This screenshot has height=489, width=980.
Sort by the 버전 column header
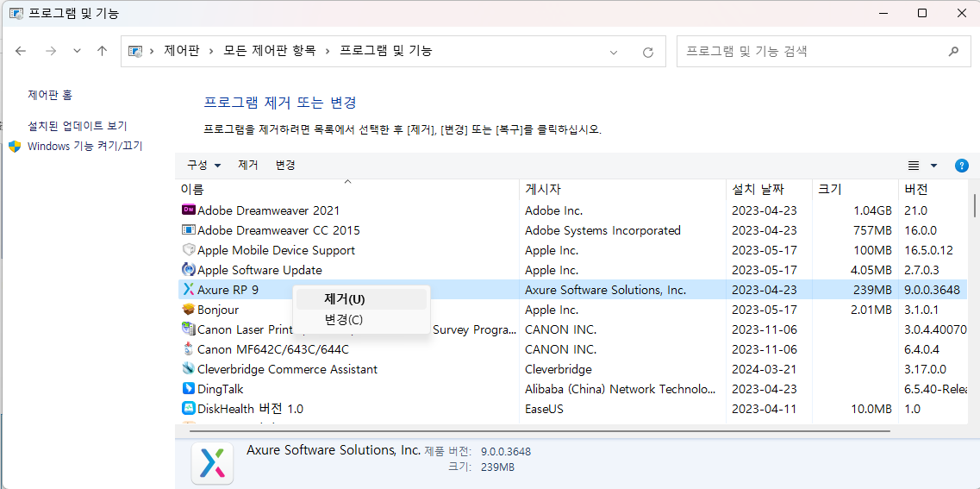[933, 190]
